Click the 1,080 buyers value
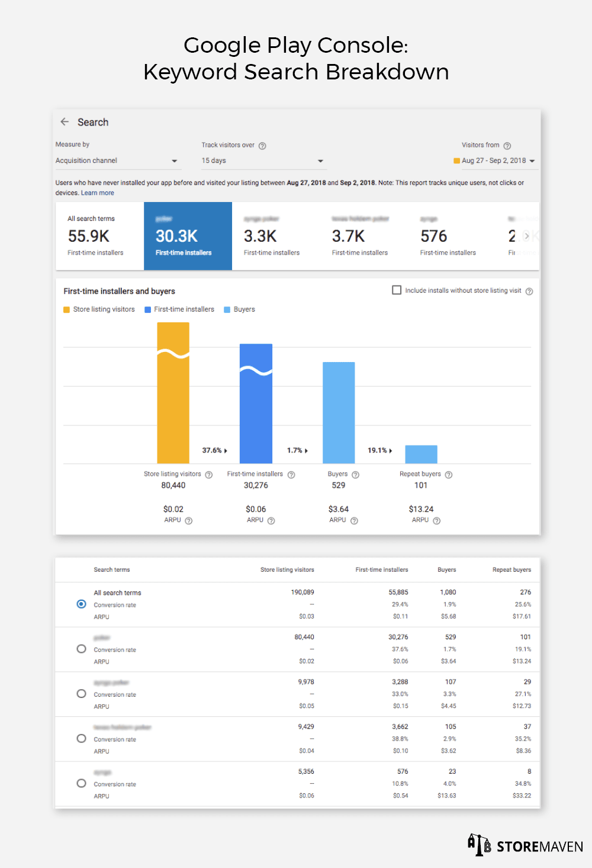The height and width of the screenshot is (868, 592). click(448, 592)
